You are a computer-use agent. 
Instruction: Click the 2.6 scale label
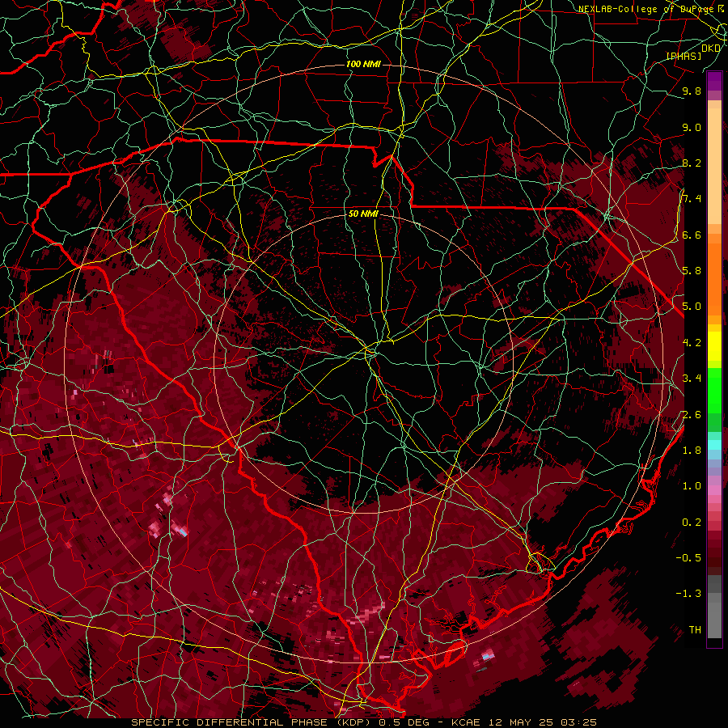coord(692,415)
